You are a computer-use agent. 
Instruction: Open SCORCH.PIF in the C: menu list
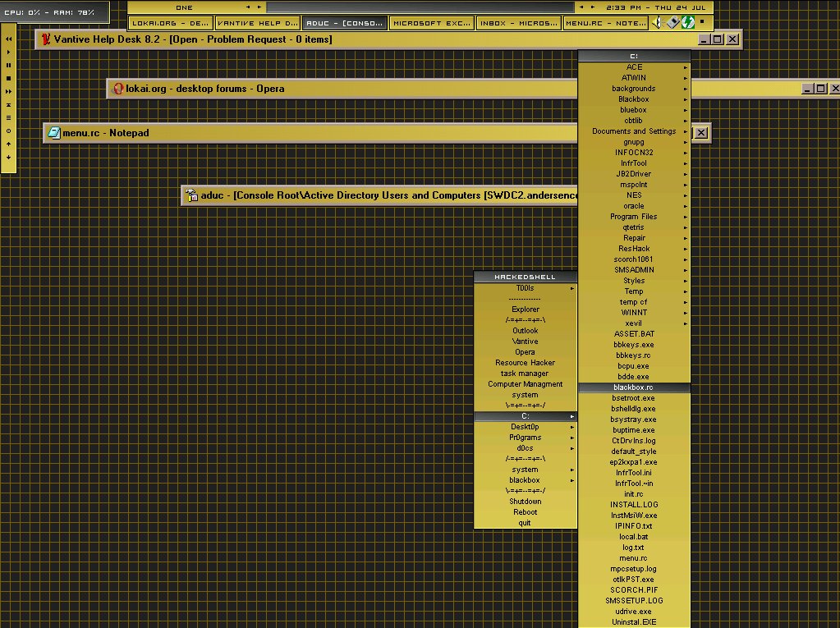[x=634, y=590]
